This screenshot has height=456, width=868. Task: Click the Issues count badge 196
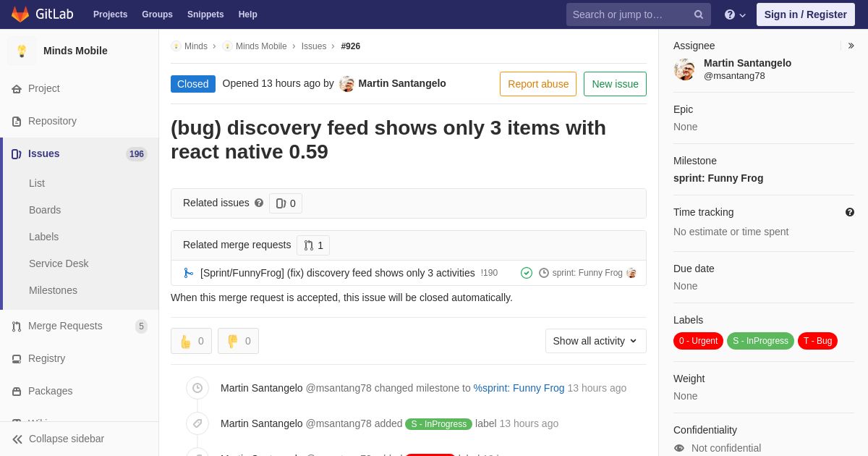click(137, 154)
